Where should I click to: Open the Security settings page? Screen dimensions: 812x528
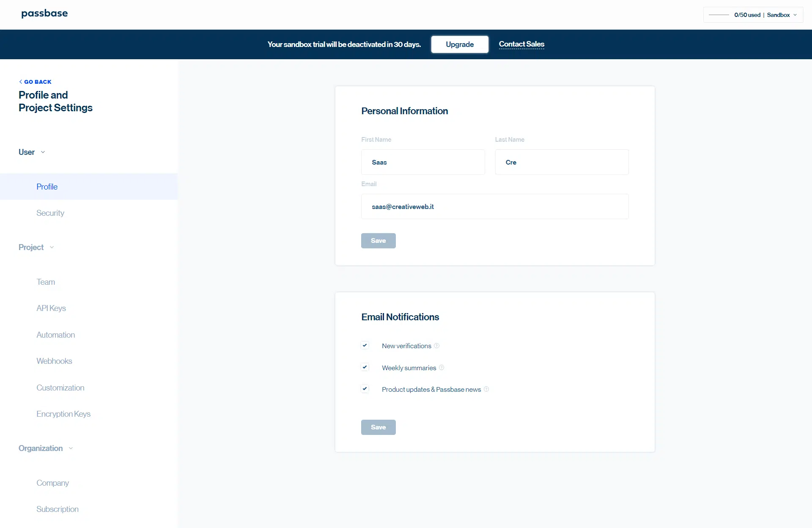pyautogui.click(x=50, y=213)
